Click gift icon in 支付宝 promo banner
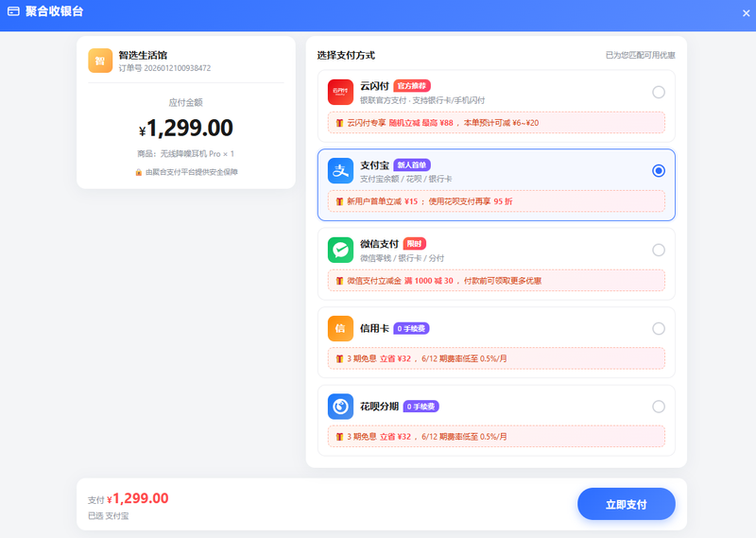Image resolution: width=756 pixels, height=538 pixels. 339,201
